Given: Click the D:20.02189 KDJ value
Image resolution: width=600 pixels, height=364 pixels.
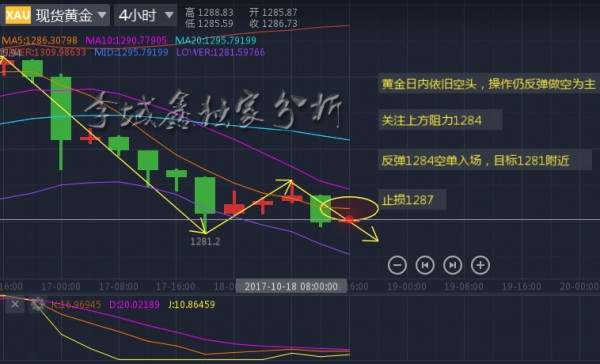Looking at the screenshot, I should click(x=134, y=305).
